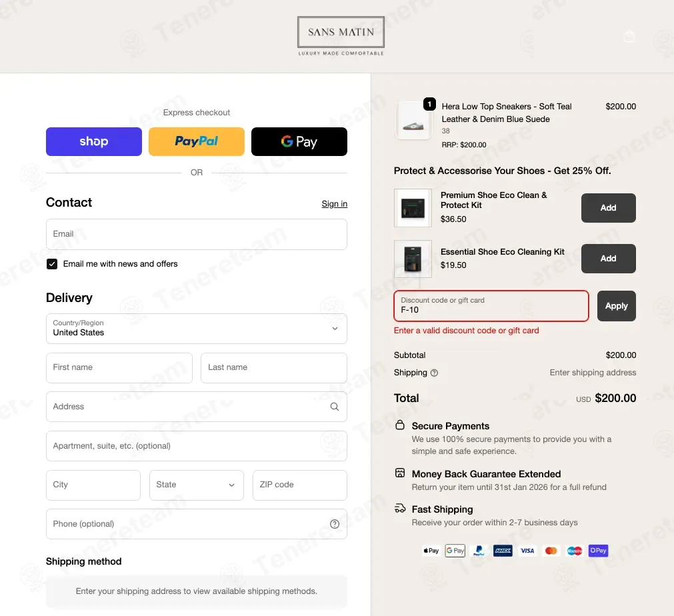
Task: Click the Secure Payments lock icon
Action: (400, 425)
